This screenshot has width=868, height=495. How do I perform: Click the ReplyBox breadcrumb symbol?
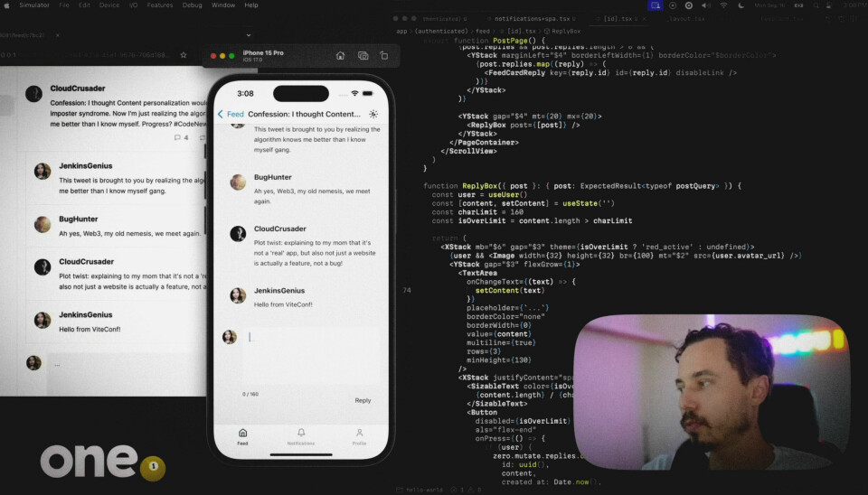[x=562, y=32]
